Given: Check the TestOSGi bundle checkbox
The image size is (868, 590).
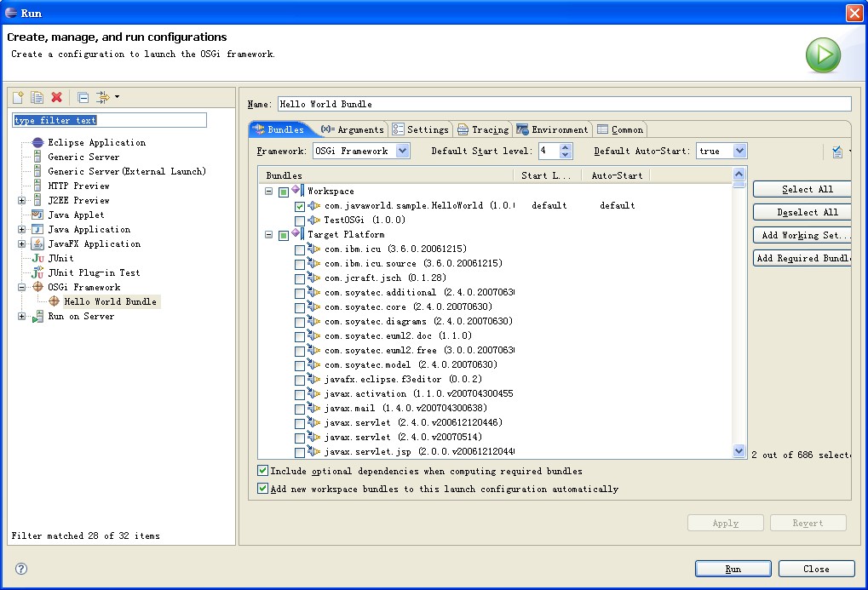Looking at the screenshot, I should (x=300, y=221).
